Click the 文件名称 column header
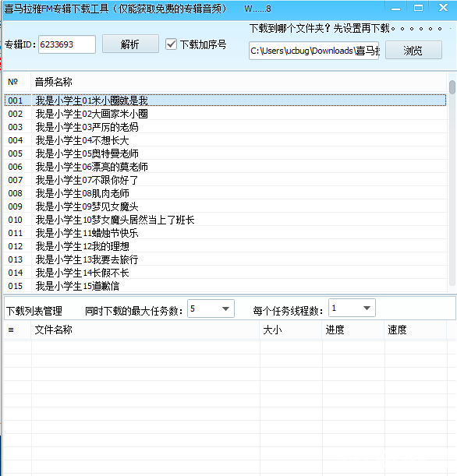 (145, 330)
